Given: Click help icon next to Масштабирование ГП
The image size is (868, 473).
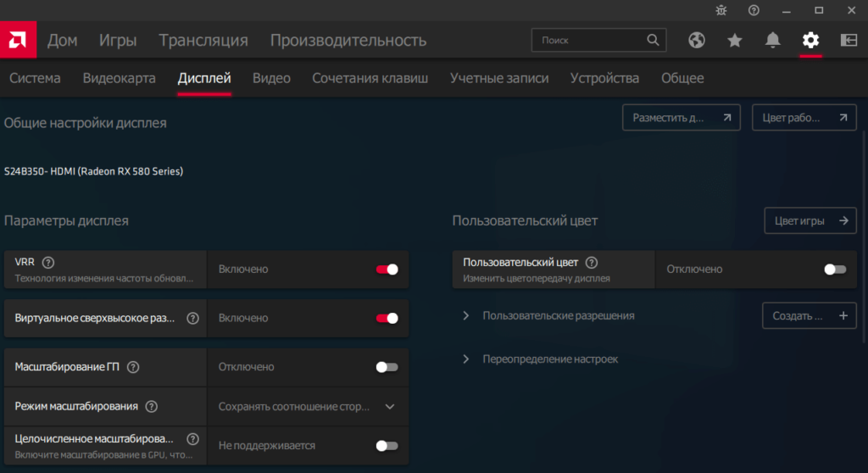Looking at the screenshot, I should click(x=132, y=367).
